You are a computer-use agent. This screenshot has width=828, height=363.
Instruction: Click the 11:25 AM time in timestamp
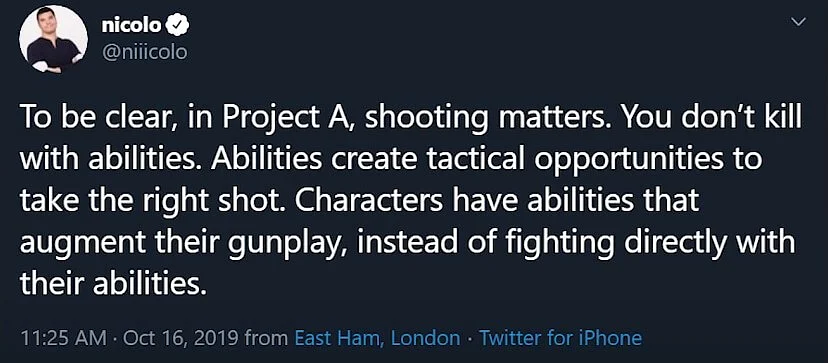click(x=60, y=338)
